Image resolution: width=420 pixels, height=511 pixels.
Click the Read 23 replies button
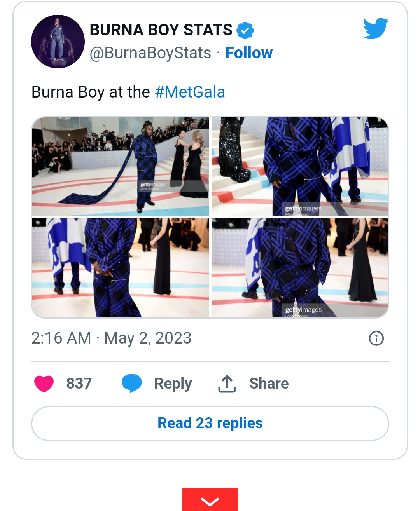pyautogui.click(x=210, y=423)
